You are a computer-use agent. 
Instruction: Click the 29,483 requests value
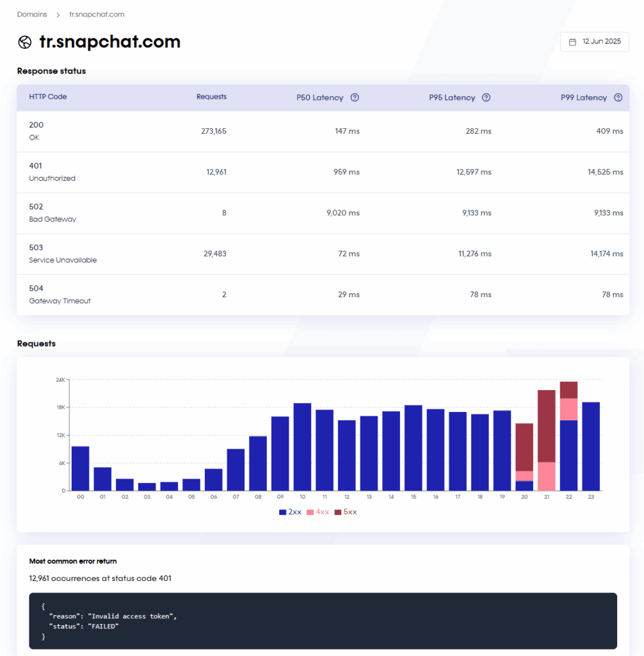215,254
